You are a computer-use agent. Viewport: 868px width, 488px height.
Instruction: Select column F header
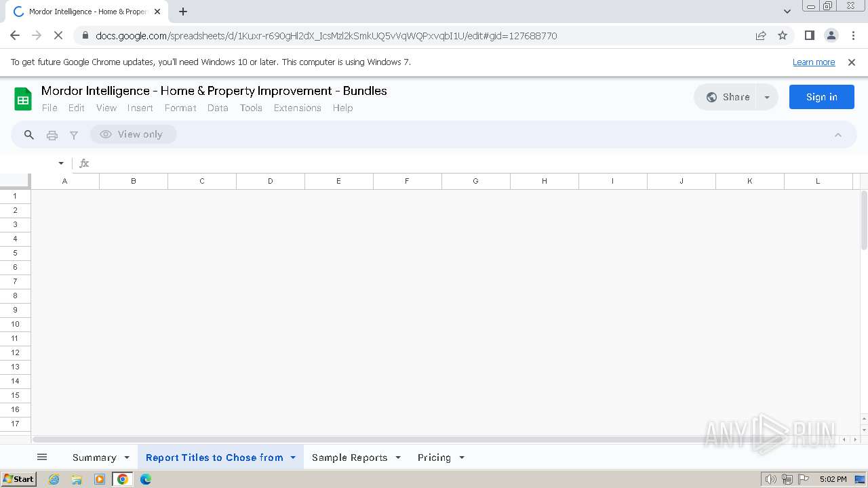point(407,181)
